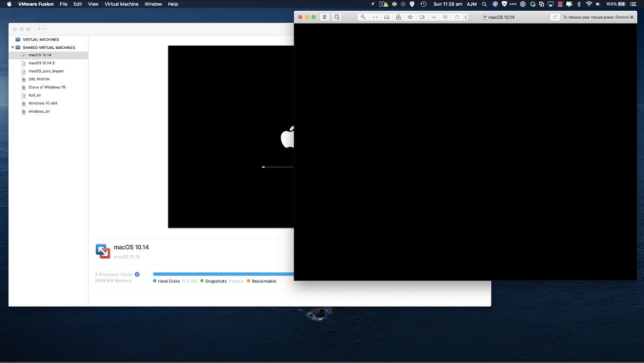Click the shared folders icon in VM toolbar
Image resolution: width=644 pixels, height=363 pixels.
click(457, 17)
